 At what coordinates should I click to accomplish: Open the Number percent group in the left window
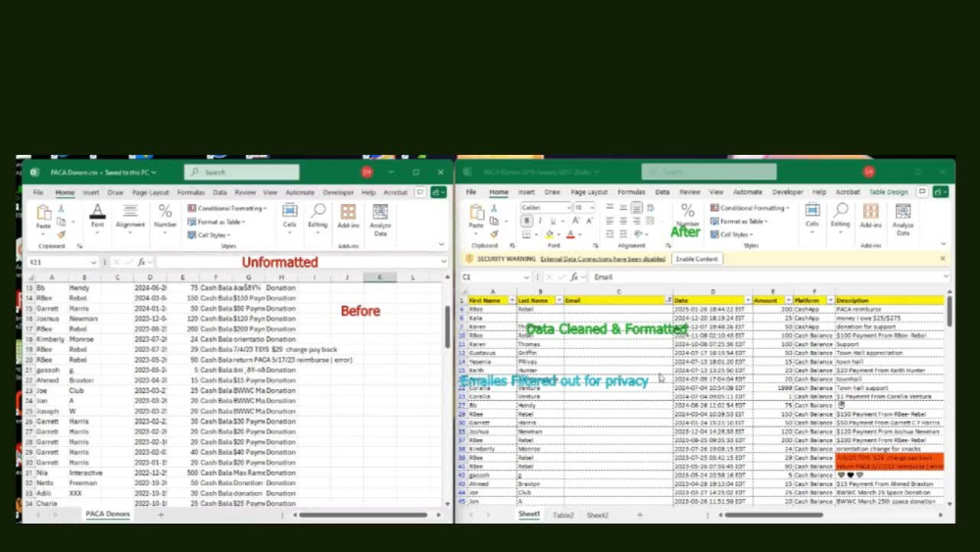[165, 217]
